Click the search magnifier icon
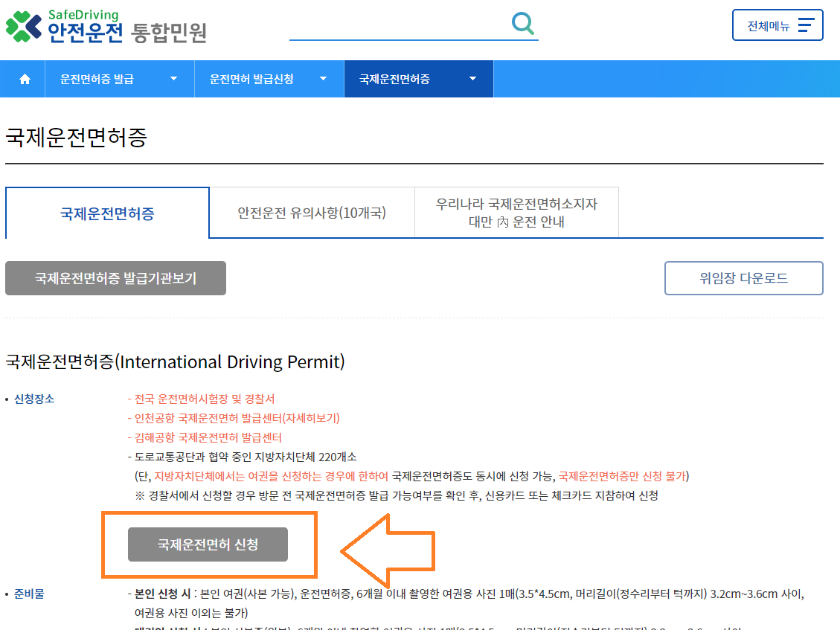The image size is (840, 630). [x=522, y=23]
